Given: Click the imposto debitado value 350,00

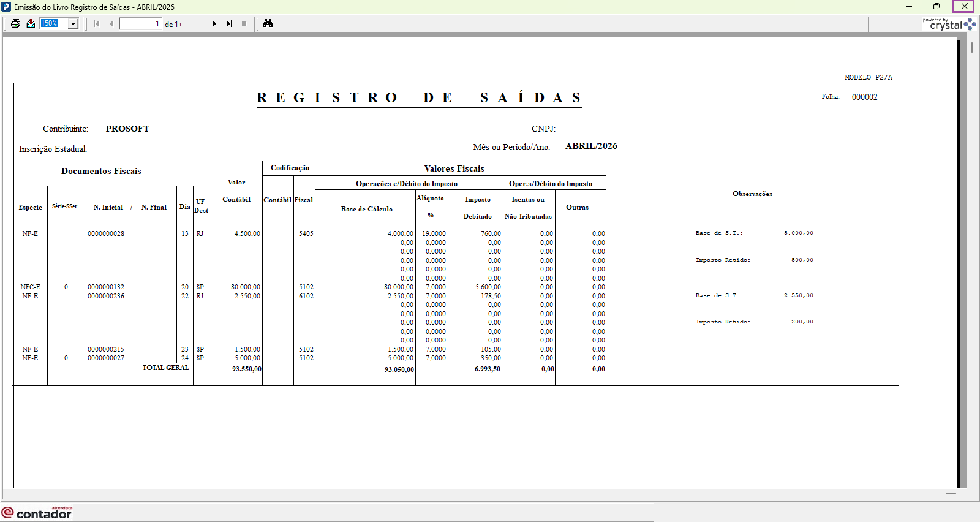Looking at the screenshot, I should 491,358.
